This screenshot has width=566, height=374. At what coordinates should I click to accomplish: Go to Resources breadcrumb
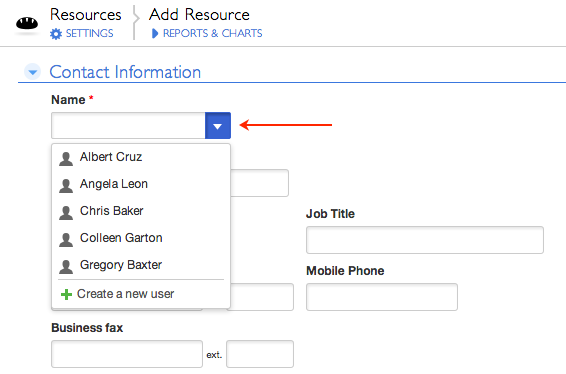[x=86, y=15]
